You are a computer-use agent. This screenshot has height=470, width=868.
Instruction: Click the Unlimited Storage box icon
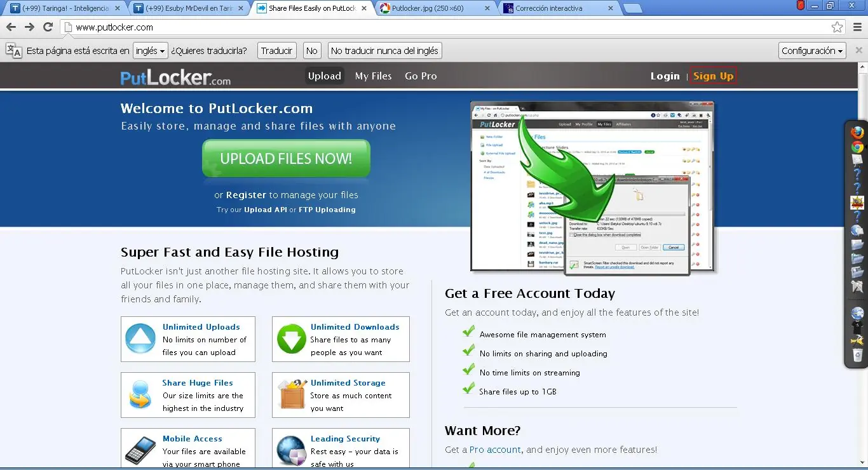[292, 394]
